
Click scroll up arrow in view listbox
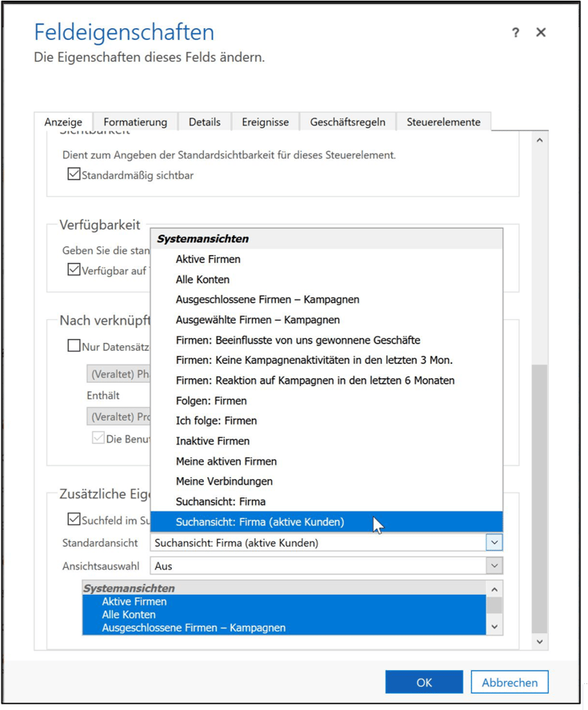pos(494,589)
